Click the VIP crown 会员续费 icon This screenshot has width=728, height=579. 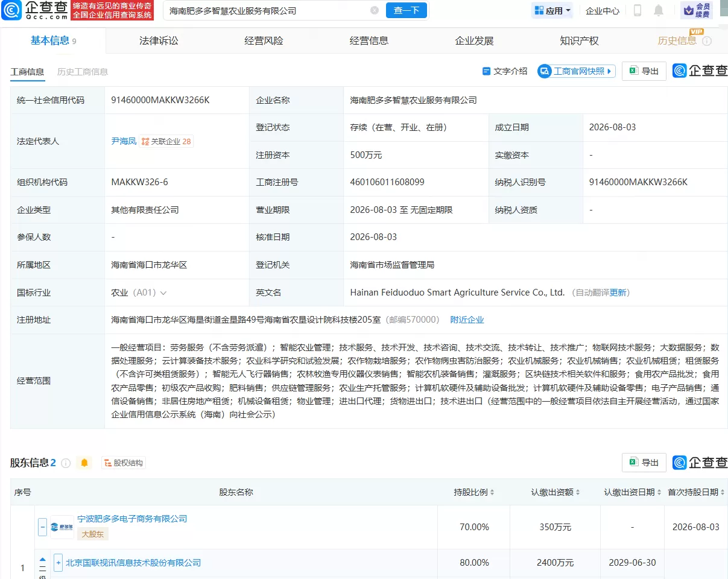tap(697, 10)
